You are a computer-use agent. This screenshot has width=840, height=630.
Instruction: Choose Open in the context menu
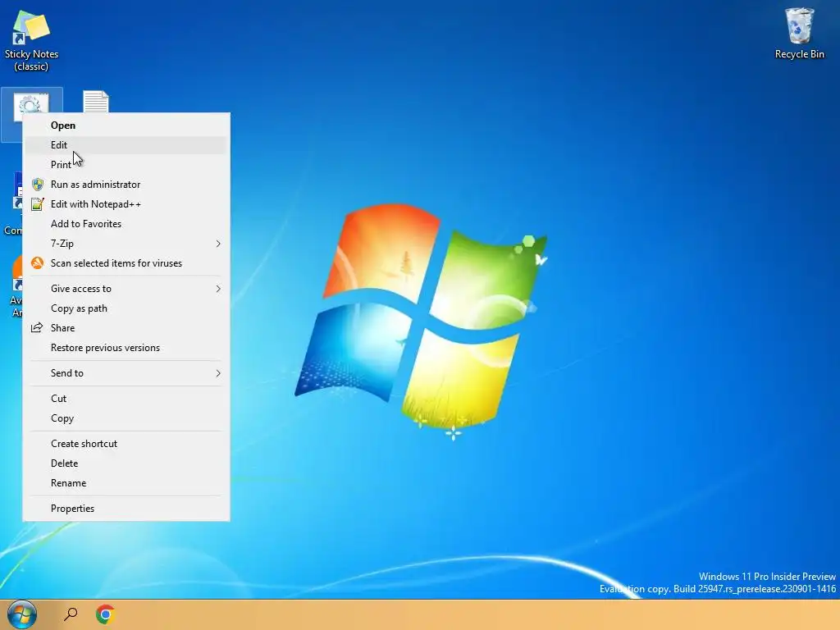pyautogui.click(x=126, y=126)
